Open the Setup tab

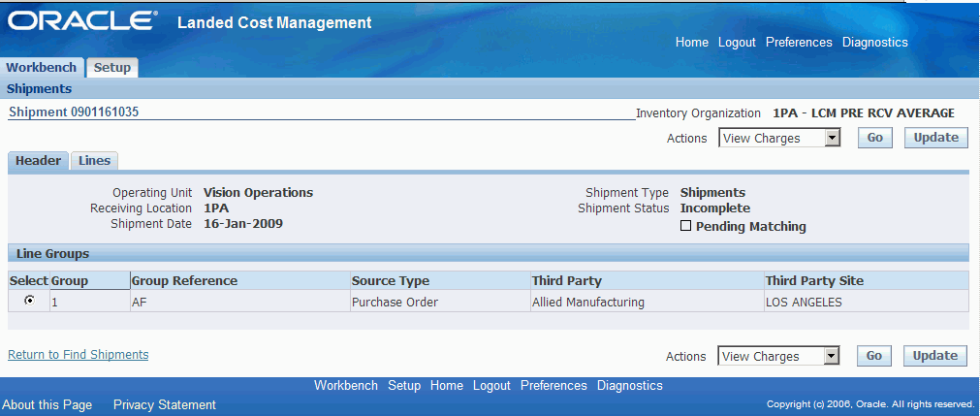click(x=111, y=68)
